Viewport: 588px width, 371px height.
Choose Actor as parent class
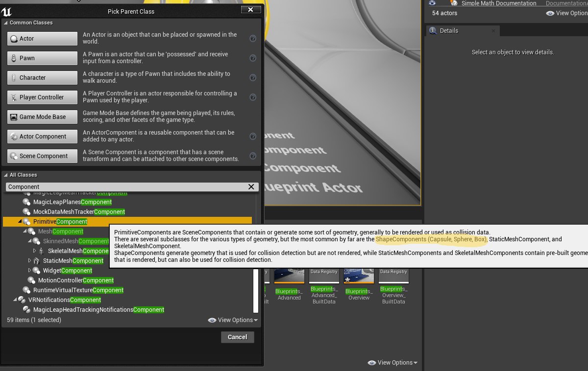pyautogui.click(x=42, y=39)
